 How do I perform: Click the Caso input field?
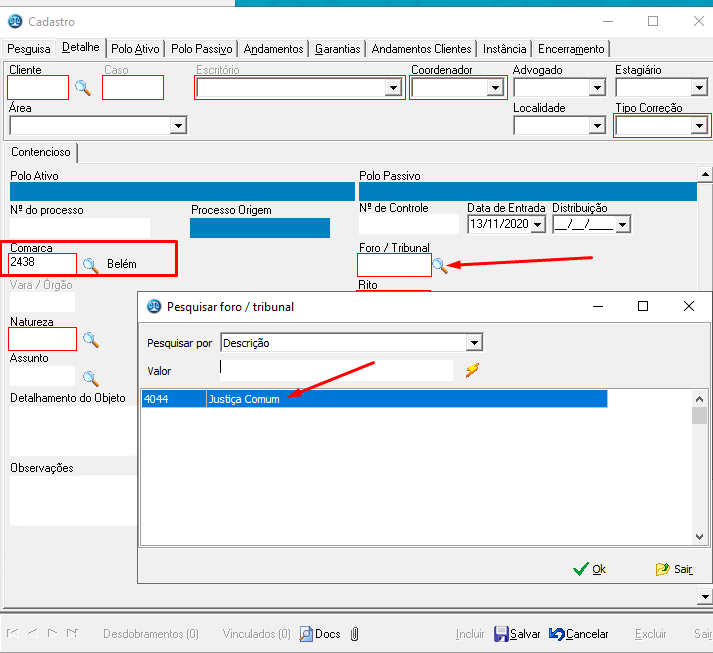tap(133, 87)
